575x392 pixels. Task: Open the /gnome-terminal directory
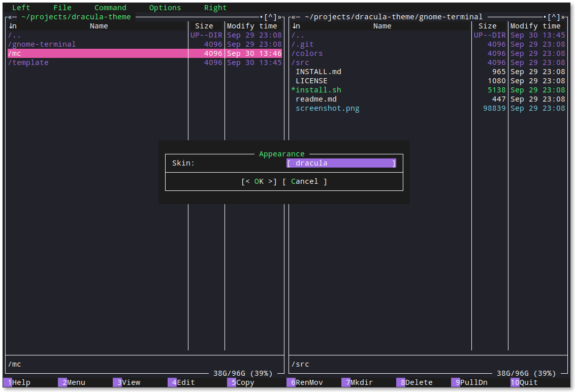(41, 44)
